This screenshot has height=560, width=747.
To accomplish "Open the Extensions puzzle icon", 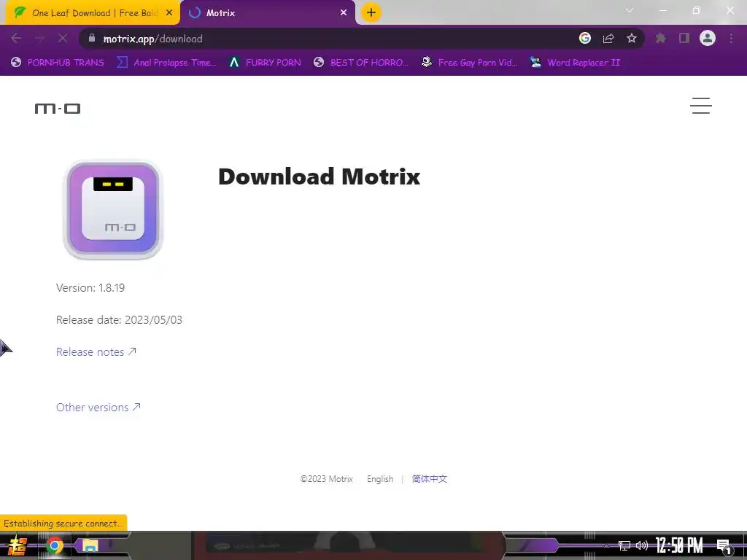I will (x=661, y=38).
